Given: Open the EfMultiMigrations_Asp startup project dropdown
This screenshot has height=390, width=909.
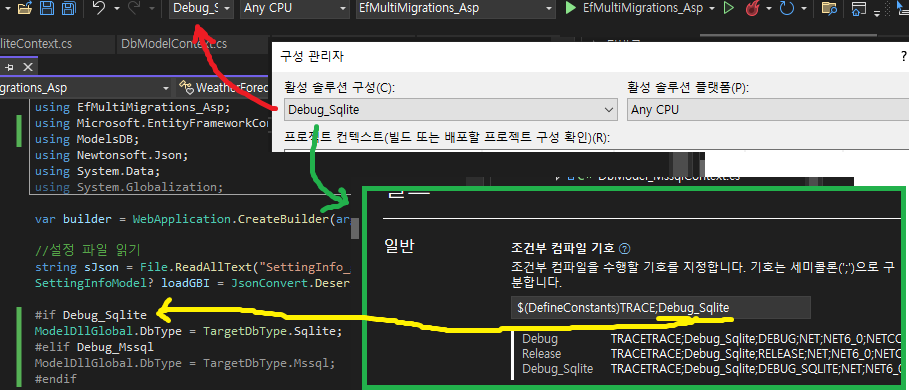Looking at the screenshot, I should [x=455, y=9].
